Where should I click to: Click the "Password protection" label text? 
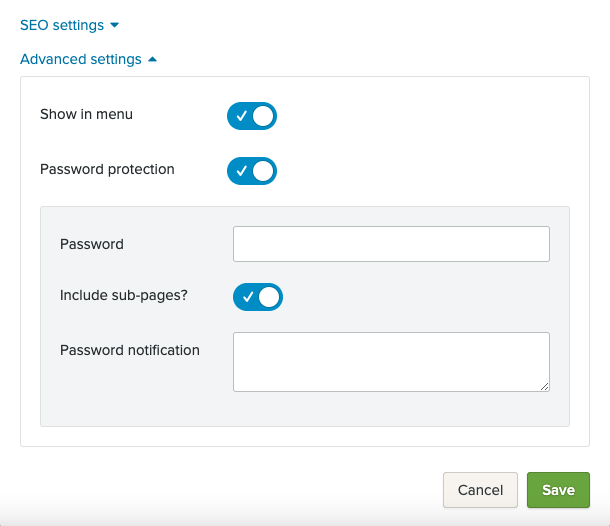coord(107,169)
